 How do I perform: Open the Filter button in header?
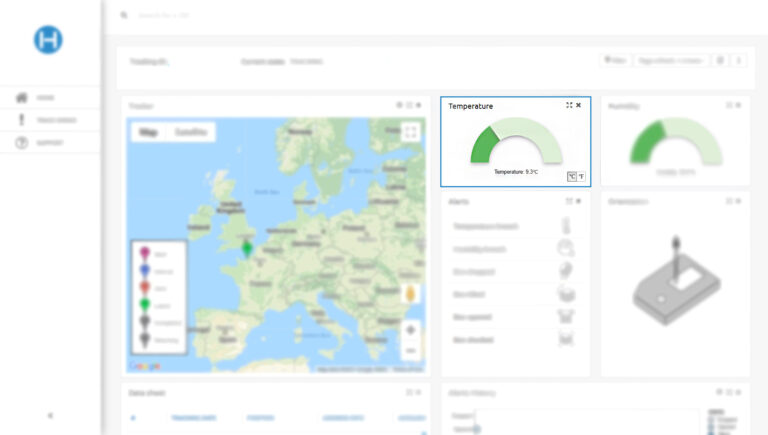point(615,61)
